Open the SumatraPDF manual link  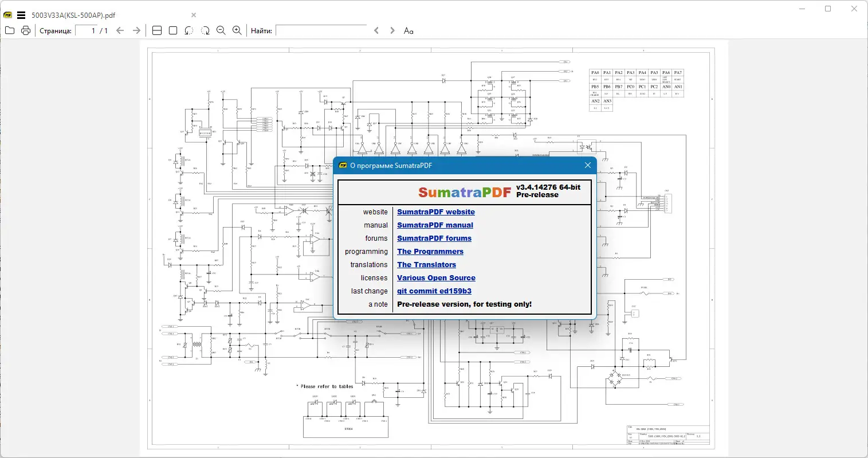435,225
